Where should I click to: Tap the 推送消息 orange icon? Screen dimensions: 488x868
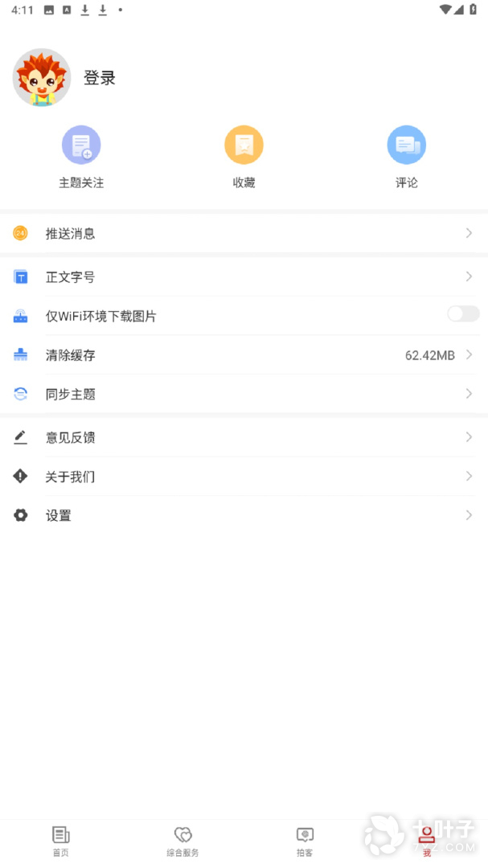(x=20, y=233)
